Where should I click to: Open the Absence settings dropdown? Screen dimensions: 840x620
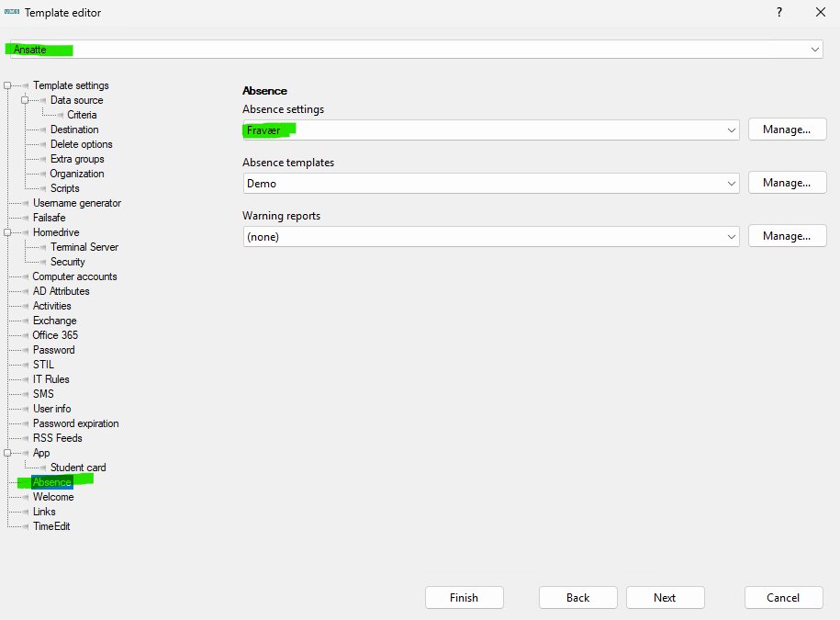(x=732, y=130)
